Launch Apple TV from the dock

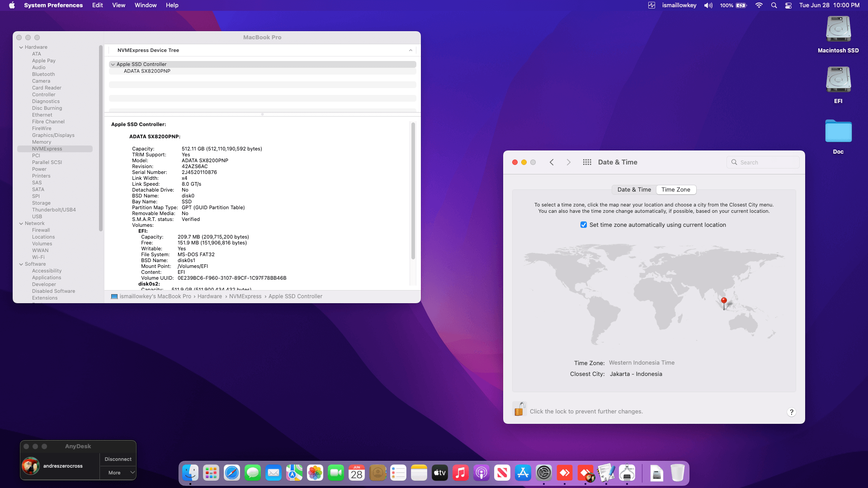click(440, 473)
